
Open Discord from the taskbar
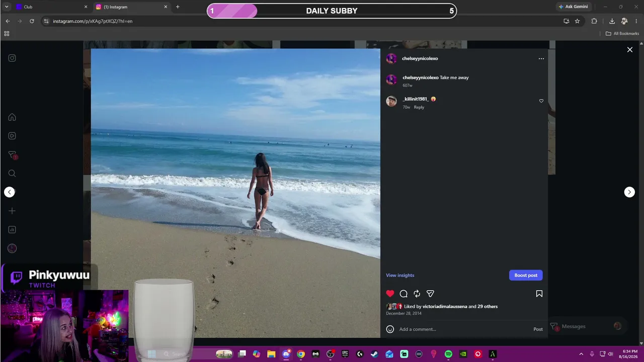tap(286, 354)
